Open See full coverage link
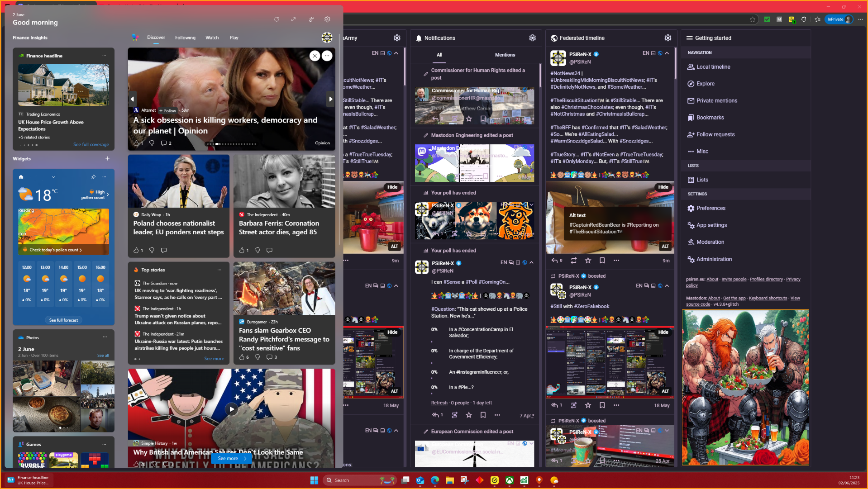868x489 pixels. pos(91,145)
